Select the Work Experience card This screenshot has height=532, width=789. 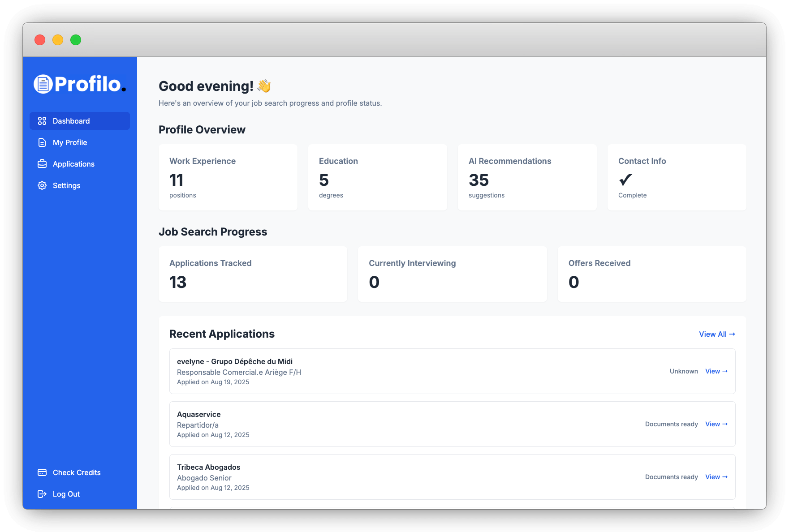tap(228, 177)
